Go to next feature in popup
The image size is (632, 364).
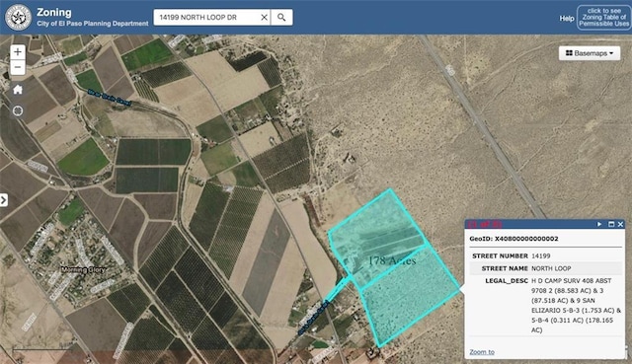click(599, 224)
